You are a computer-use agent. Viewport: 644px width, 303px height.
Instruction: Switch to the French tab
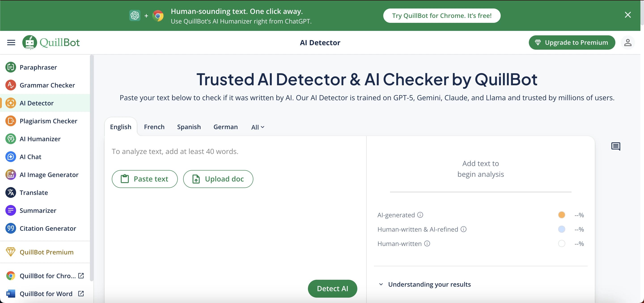click(x=154, y=127)
